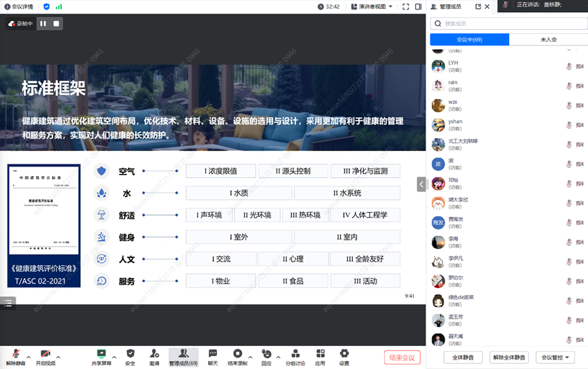
Task: Open the 应用 apps icon
Action: coord(319,354)
